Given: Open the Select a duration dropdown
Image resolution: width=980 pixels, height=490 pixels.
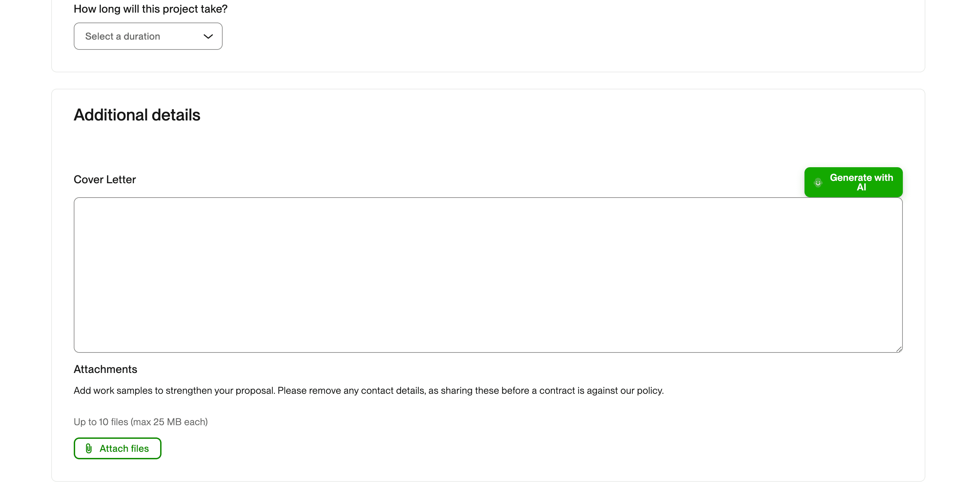Looking at the screenshot, I should pyautogui.click(x=148, y=36).
